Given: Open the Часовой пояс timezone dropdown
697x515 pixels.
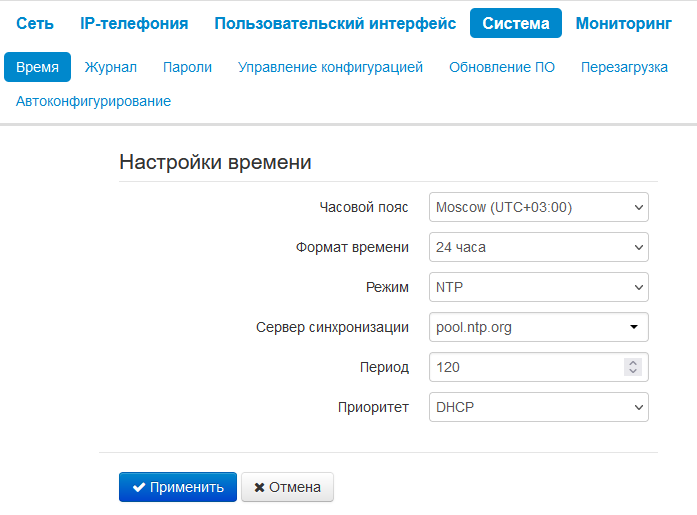Looking at the screenshot, I should click(538, 207).
